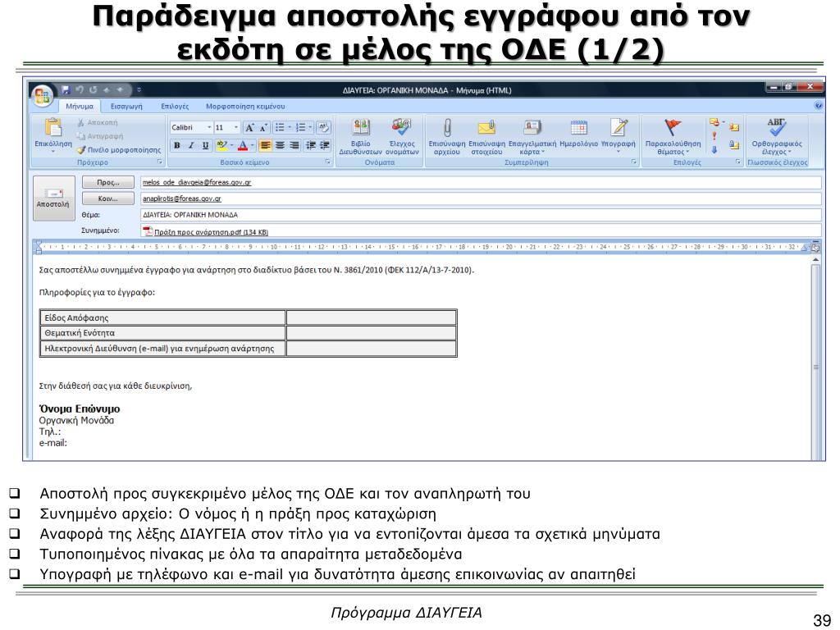Open the Calibri font name dropdown

point(209,127)
